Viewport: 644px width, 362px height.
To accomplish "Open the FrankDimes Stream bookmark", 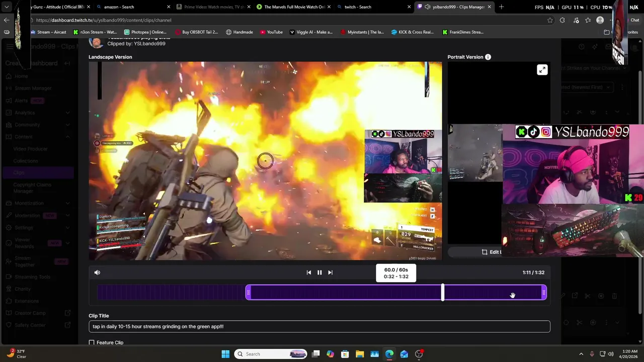I will click(463, 32).
